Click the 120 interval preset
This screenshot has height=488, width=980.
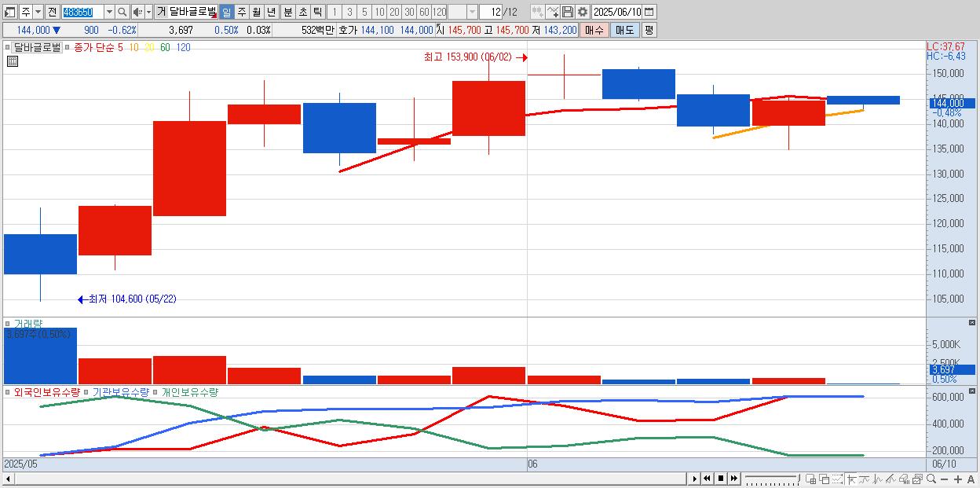click(440, 12)
